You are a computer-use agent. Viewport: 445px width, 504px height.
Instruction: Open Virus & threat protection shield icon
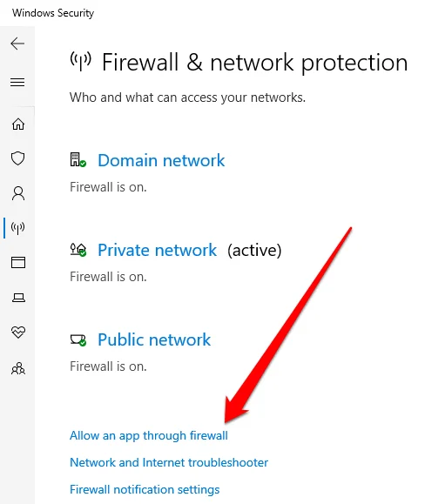tap(17, 158)
